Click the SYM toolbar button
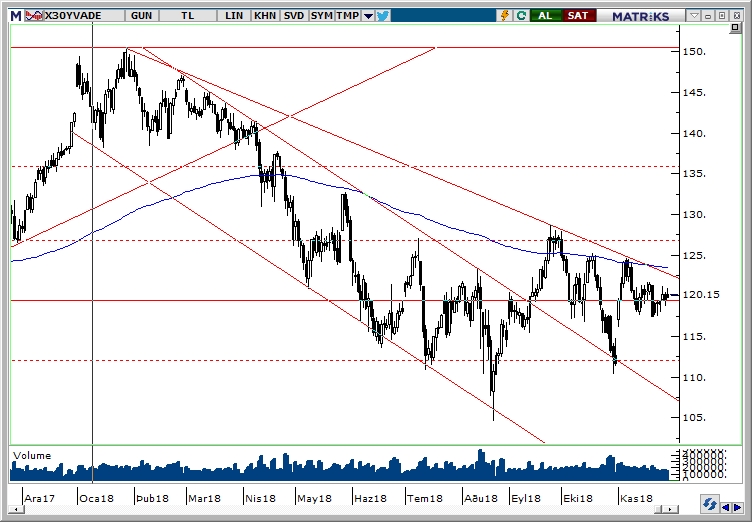 pos(321,16)
